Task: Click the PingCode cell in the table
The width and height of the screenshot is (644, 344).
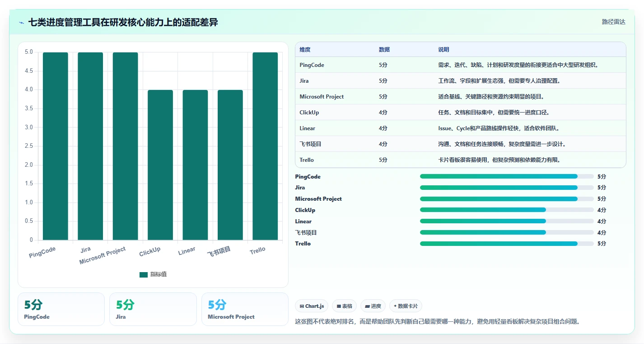Action: pyautogui.click(x=312, y=65)
